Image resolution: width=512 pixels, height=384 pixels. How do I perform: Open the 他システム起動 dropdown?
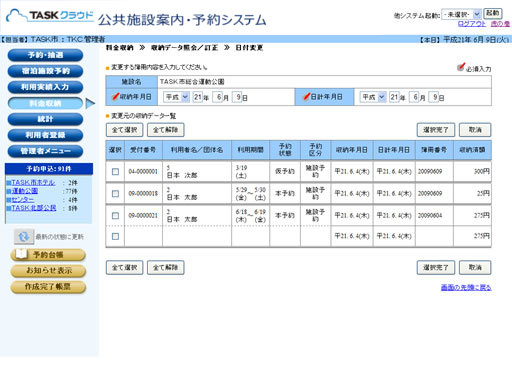click(461, 14)
